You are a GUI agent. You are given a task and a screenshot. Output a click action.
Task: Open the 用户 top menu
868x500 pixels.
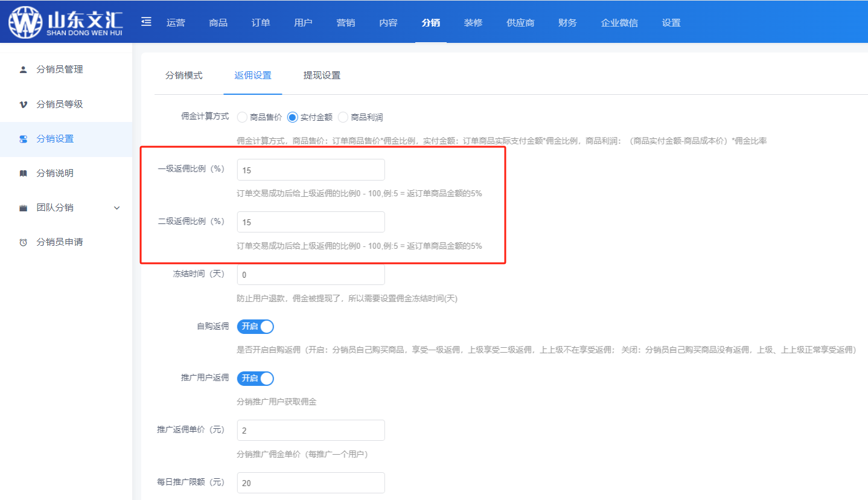coord(303,23)
